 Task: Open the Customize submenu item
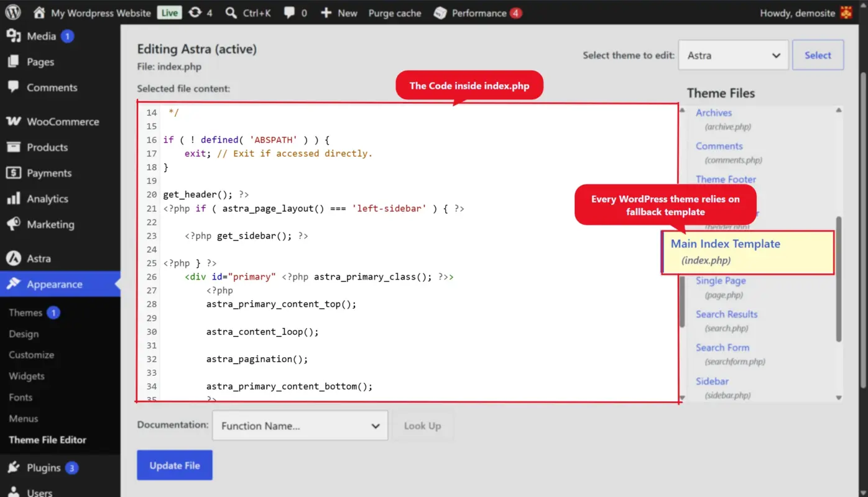click(31, 355)
